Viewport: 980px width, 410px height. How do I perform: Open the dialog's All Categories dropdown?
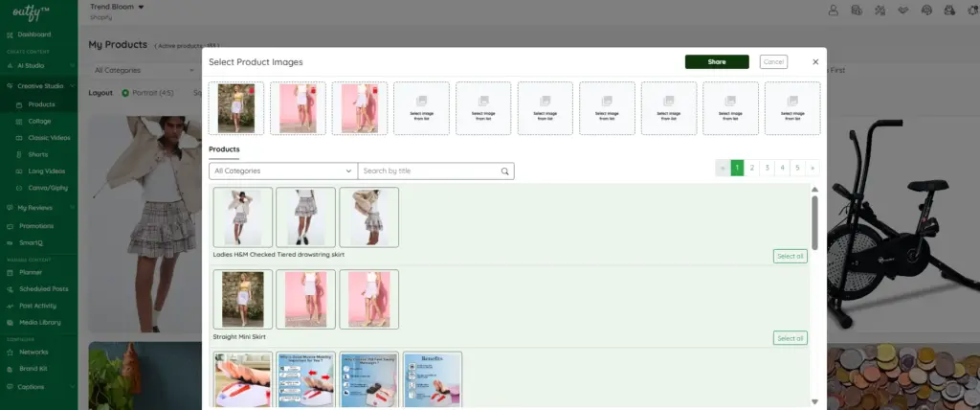point(283,171)
